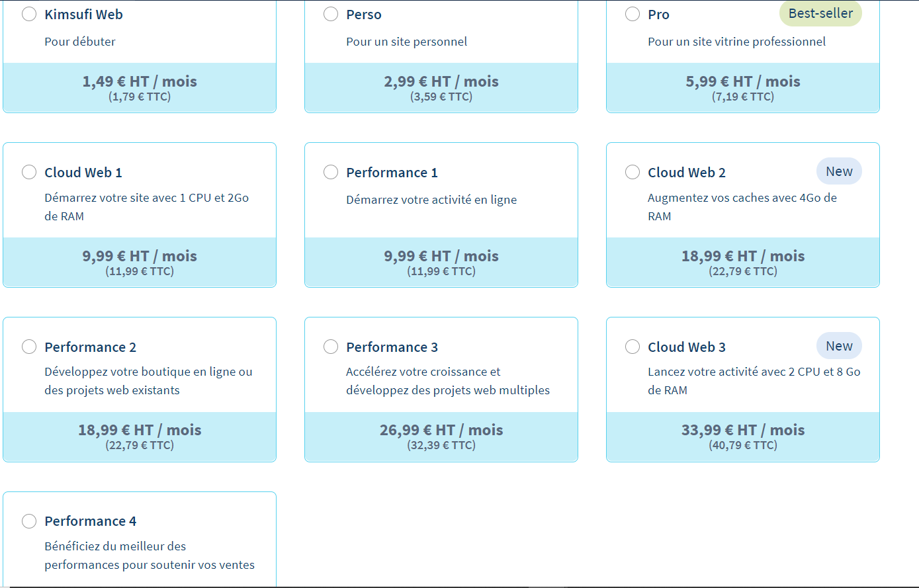The image size is (919, 588).
Task: Click the 5,99 € HT / mois price
Action: pos(743,82)
